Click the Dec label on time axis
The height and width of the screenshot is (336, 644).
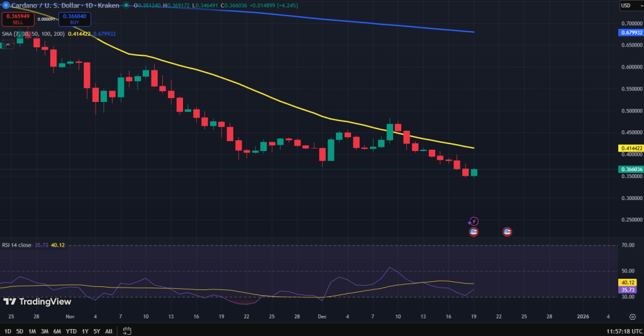322,316
